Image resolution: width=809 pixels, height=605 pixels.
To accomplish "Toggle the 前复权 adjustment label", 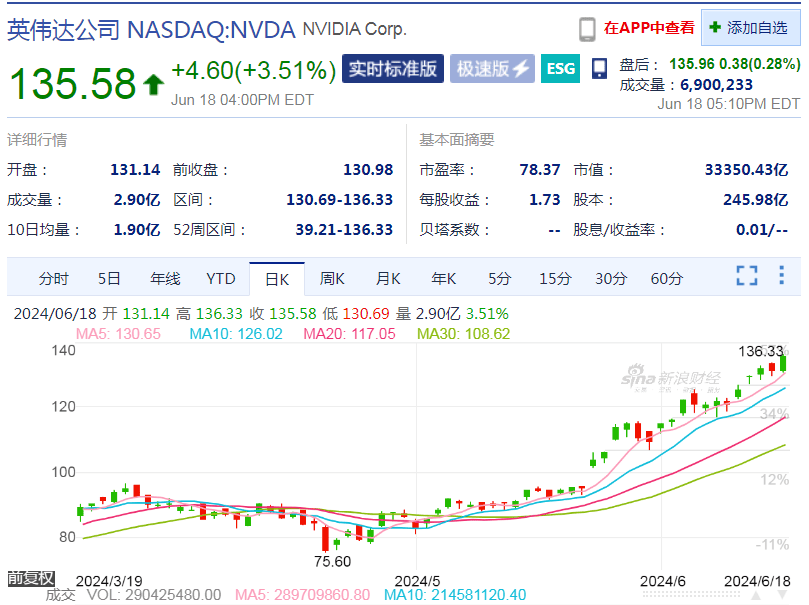I will point(31,578).
